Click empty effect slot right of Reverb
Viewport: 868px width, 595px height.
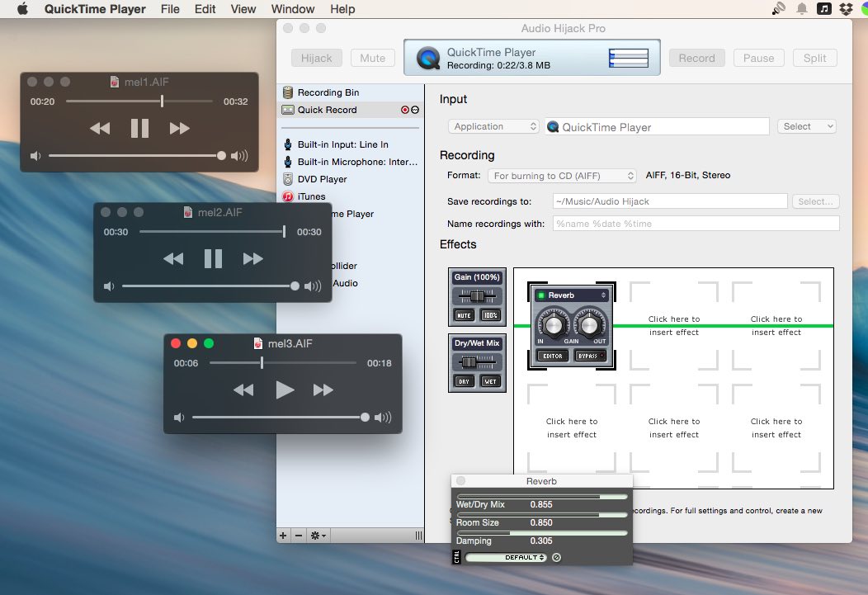(x=674, y=325)
